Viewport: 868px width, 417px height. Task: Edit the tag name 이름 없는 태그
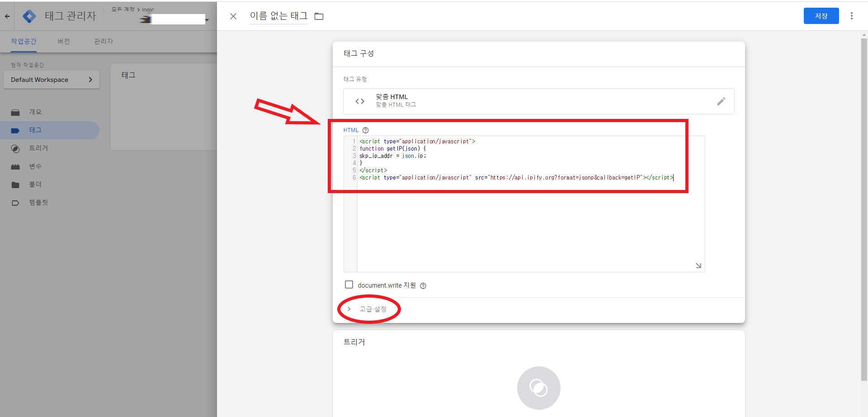pyautogui.click(x=278, y=16)
